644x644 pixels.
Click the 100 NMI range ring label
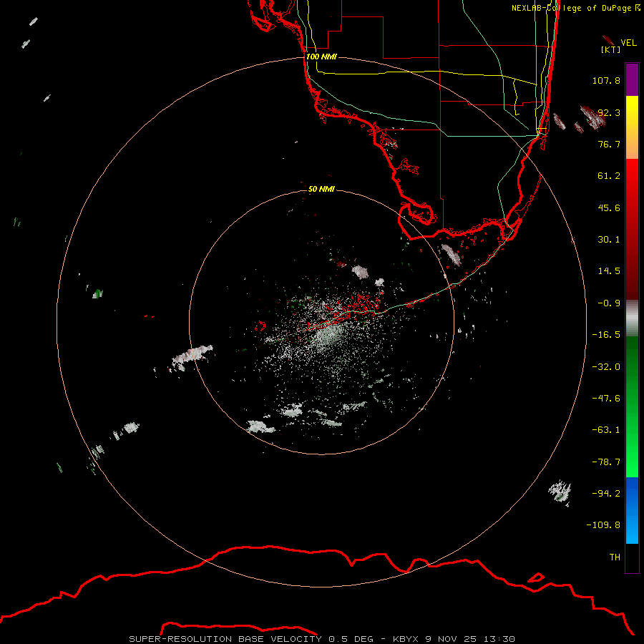click(x=321, y=57)
